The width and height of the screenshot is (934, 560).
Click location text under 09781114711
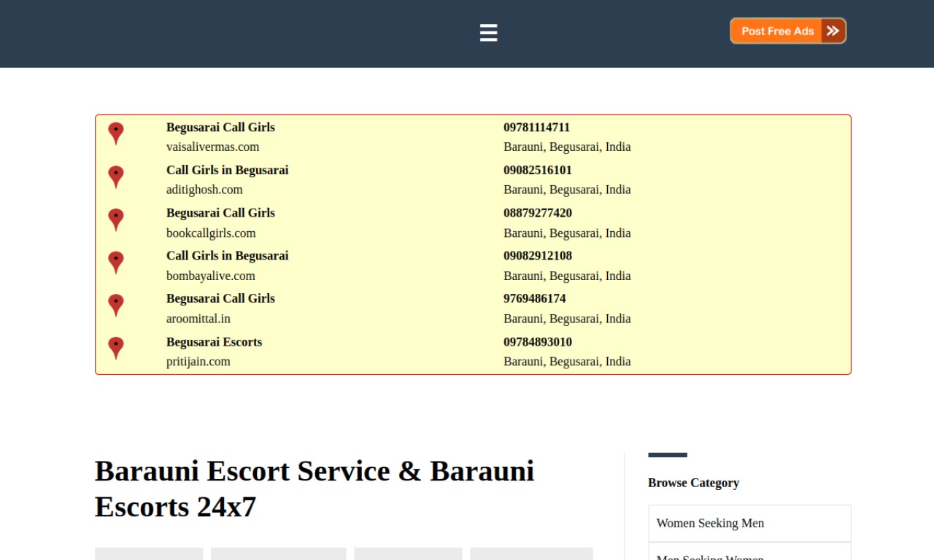click(567, 147)
